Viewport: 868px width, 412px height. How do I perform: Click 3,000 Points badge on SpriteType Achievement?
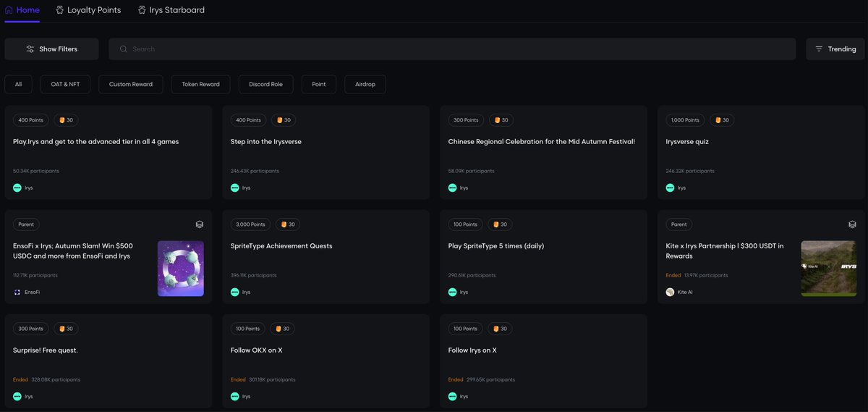click(251, 224)
